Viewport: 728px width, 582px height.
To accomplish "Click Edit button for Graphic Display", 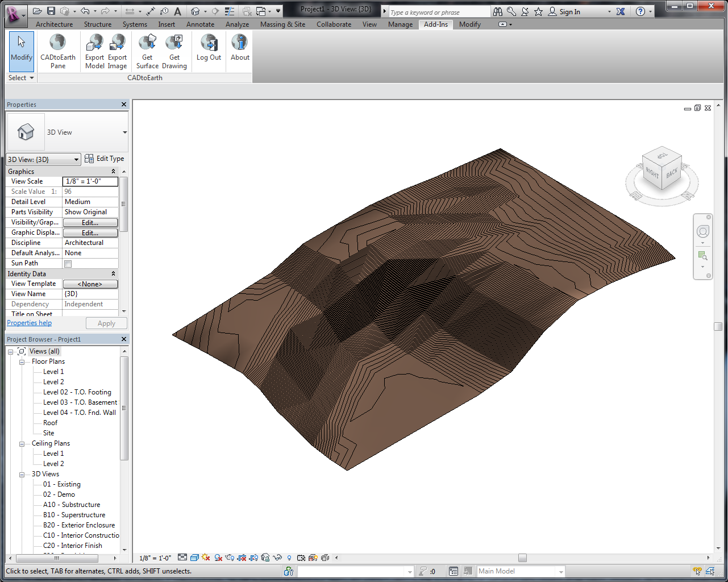I will (x=90, y=233).
